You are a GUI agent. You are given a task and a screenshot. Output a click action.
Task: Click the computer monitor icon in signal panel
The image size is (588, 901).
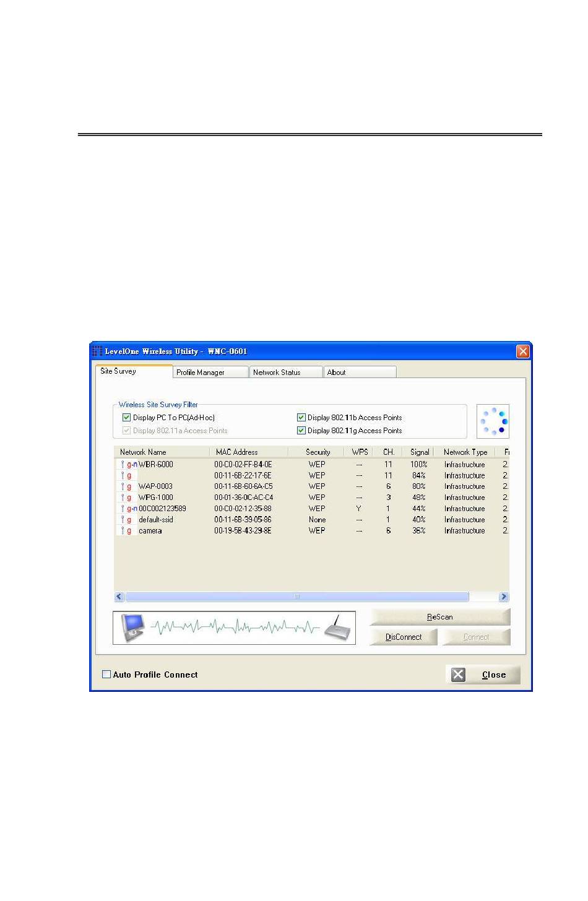tap(132, 627)
